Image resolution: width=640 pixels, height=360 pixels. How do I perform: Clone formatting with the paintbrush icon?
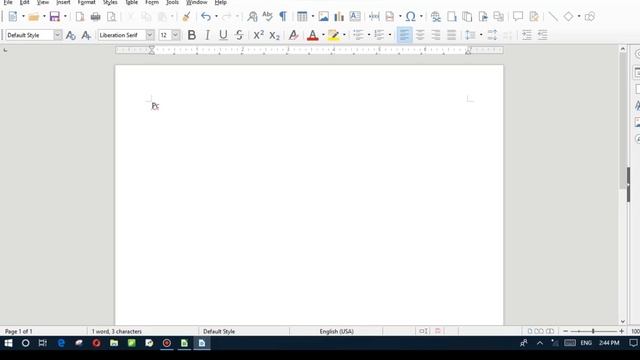click(x=186, y=16)
